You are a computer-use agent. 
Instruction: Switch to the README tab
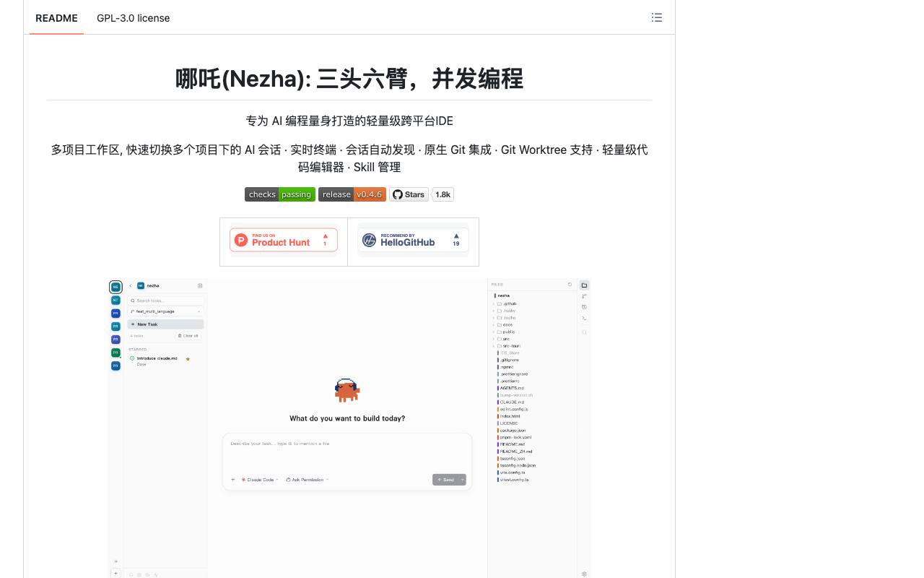click(56, 18)
